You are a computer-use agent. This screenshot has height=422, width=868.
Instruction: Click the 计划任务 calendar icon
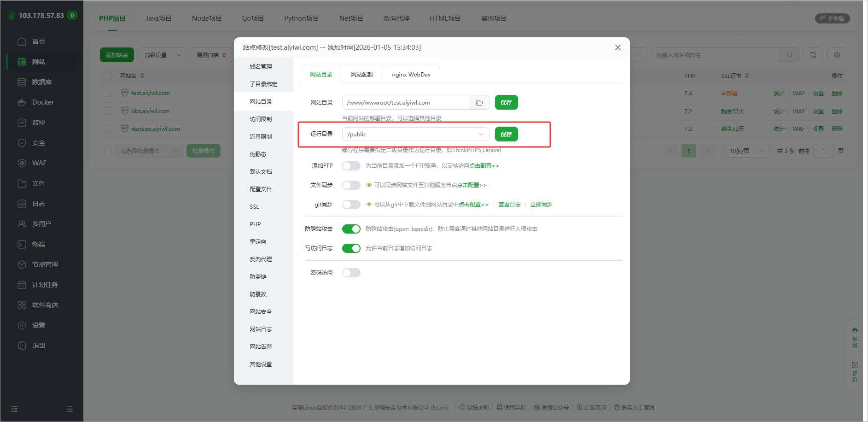[x=22, y=285]
